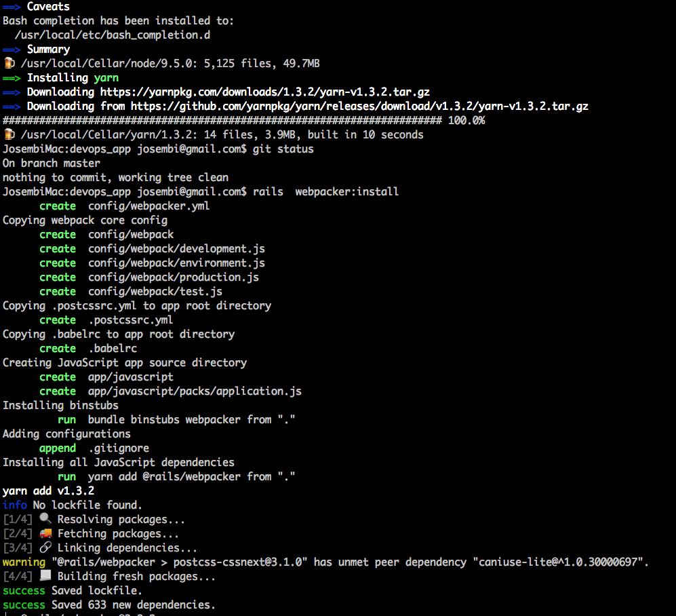The width and height of the screenshot is (676, 616).
Task: Click 'yarn add @rails/webpacker from' command
Action: pyautogui.click(x=180, y=476)
